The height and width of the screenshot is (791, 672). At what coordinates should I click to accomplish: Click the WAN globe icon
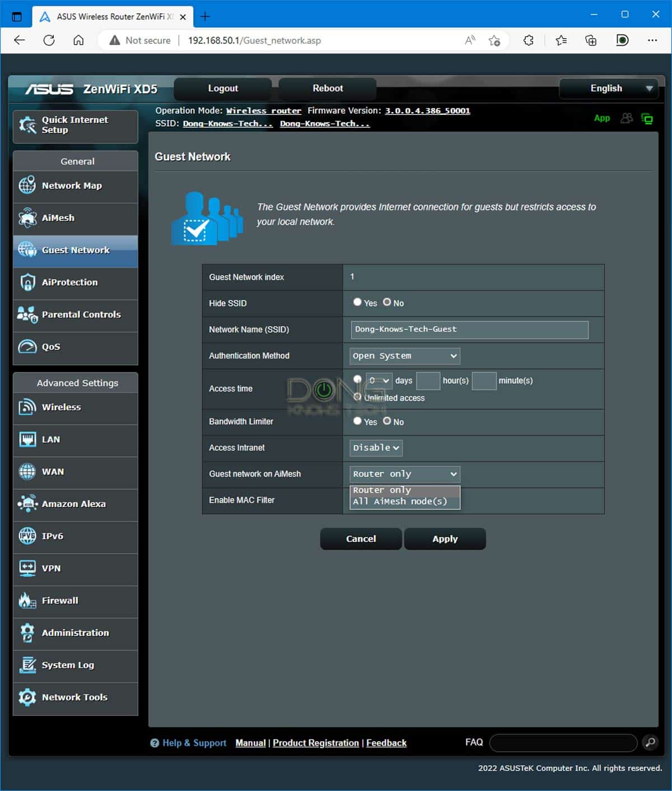click(27, 472)
